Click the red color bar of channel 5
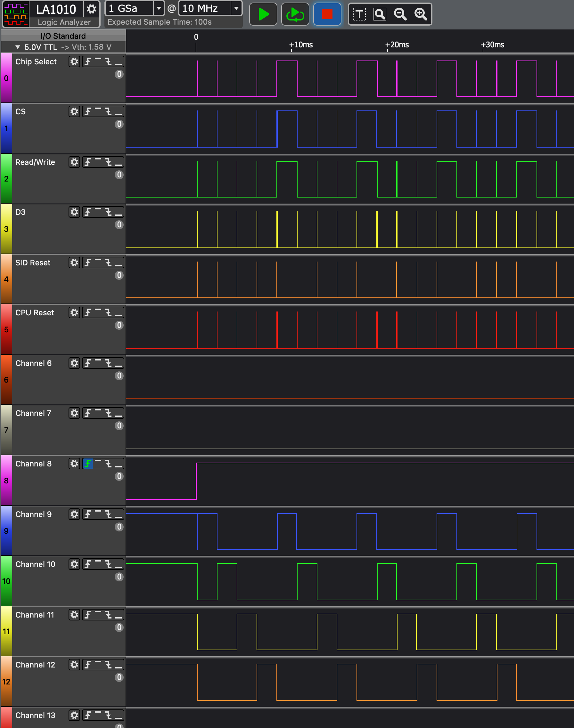574x728 pixels. click(6, 329)
